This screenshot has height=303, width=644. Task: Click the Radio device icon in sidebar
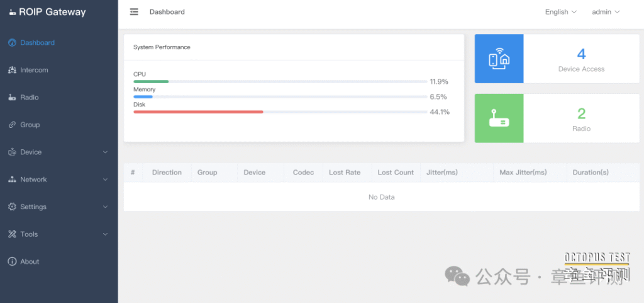12,98
